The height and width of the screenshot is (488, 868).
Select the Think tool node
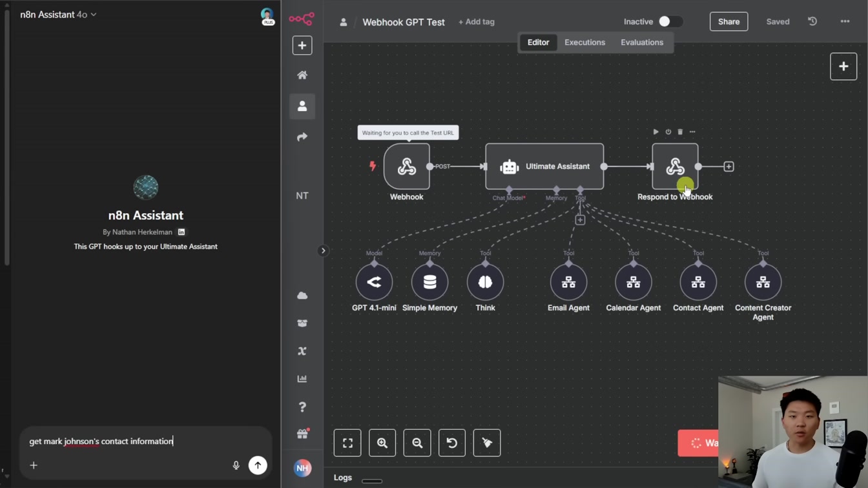[485, 282]
